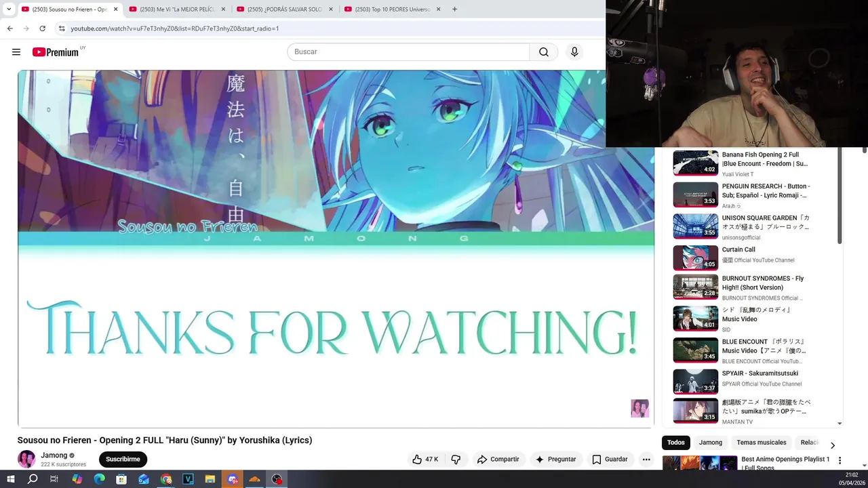868x488 pixels.
Task: Start voice search with microphone icon
Action: coord(574,52)
